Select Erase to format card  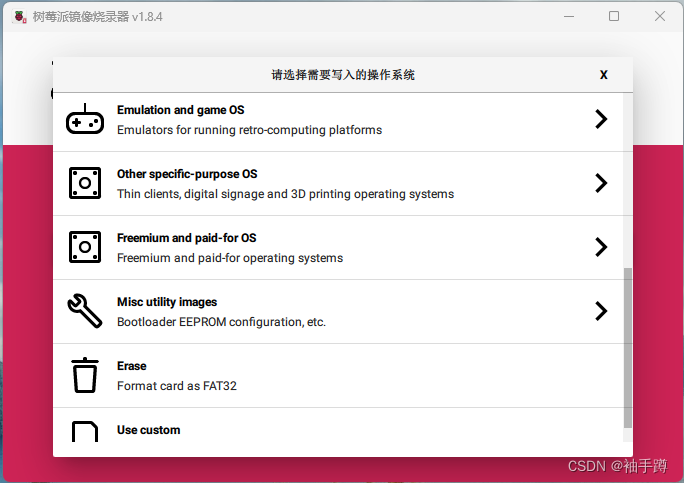click(x=338, y=376)
